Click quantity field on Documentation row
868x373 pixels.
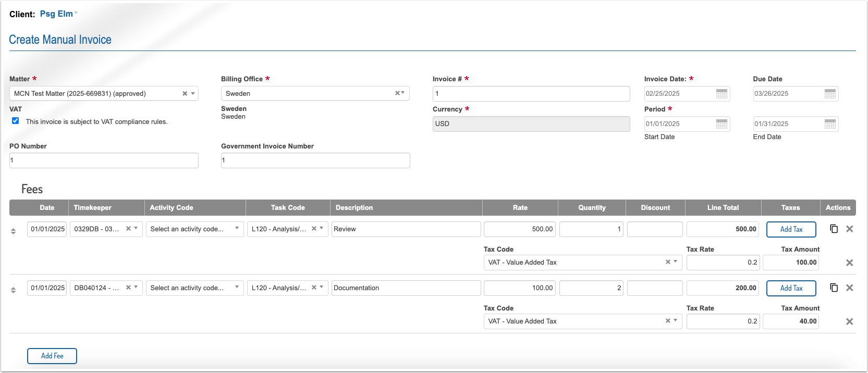[592, 288]
